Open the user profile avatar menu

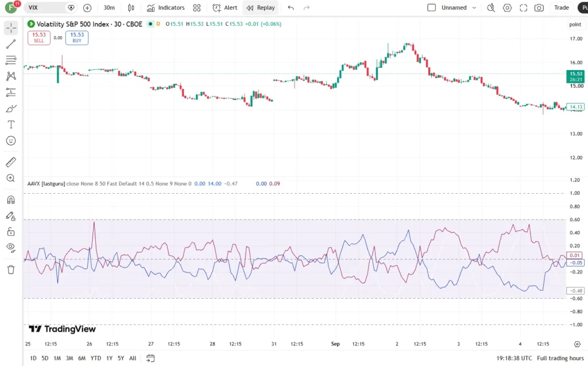(11, 7)
